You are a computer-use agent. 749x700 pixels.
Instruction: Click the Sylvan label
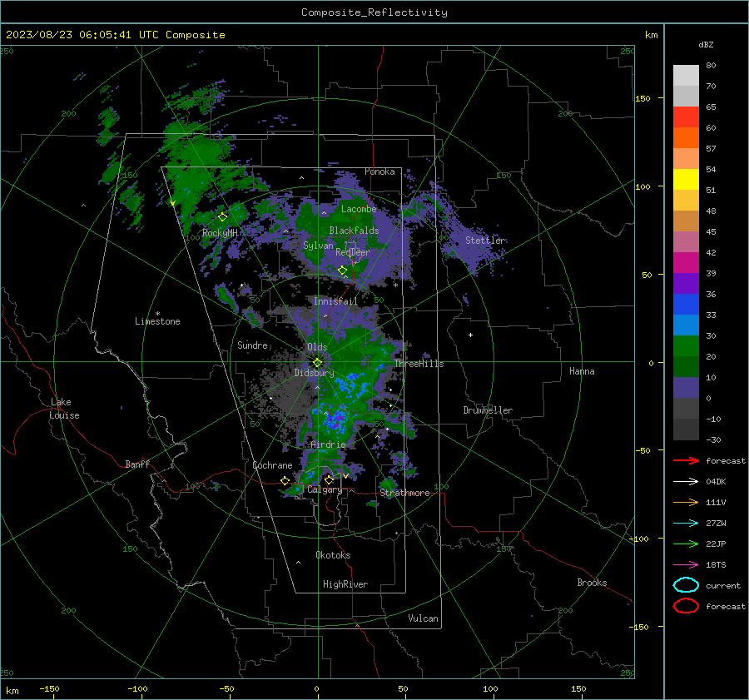318,246
